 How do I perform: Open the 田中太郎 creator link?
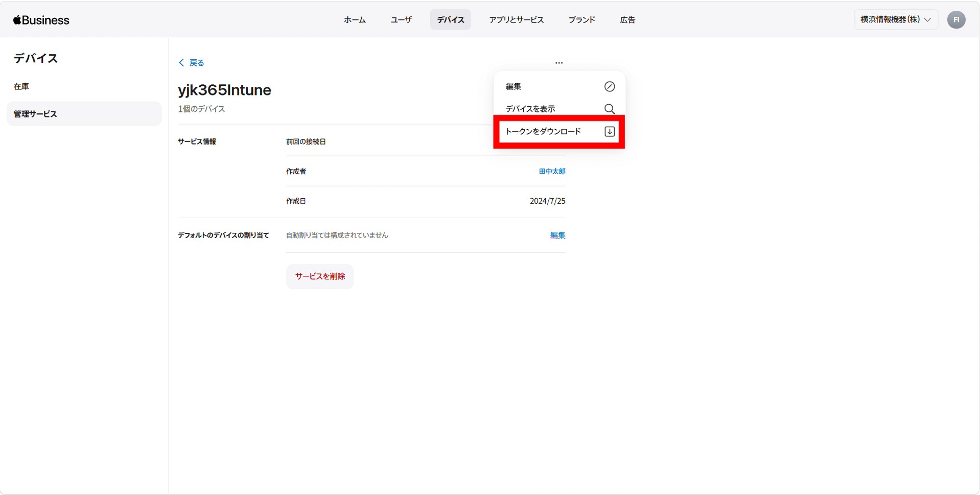coord(552,172)
